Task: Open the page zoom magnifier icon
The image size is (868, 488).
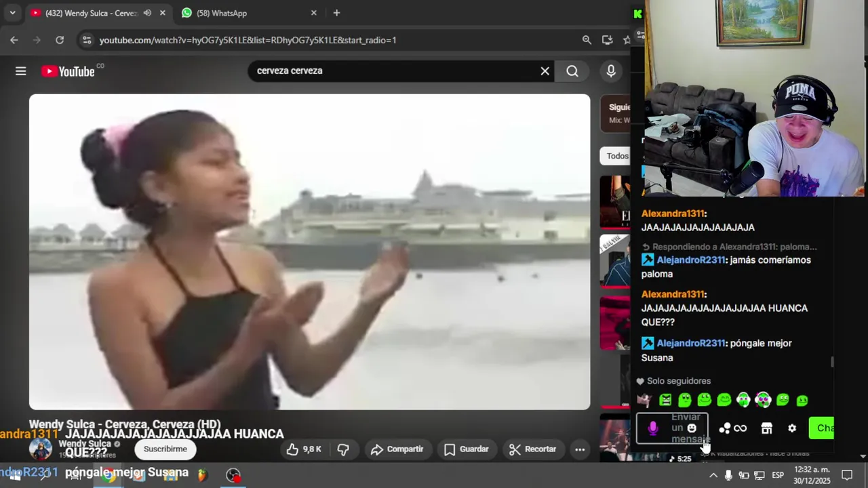Action: pyautogui.click(x=587, y=40)
